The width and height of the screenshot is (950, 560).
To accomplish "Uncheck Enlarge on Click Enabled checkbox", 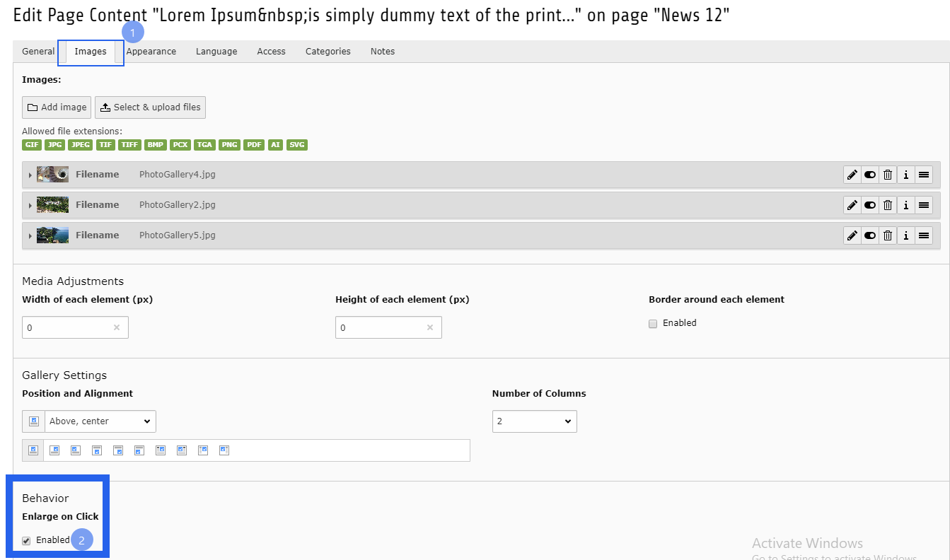I will [x=26, y=541].
